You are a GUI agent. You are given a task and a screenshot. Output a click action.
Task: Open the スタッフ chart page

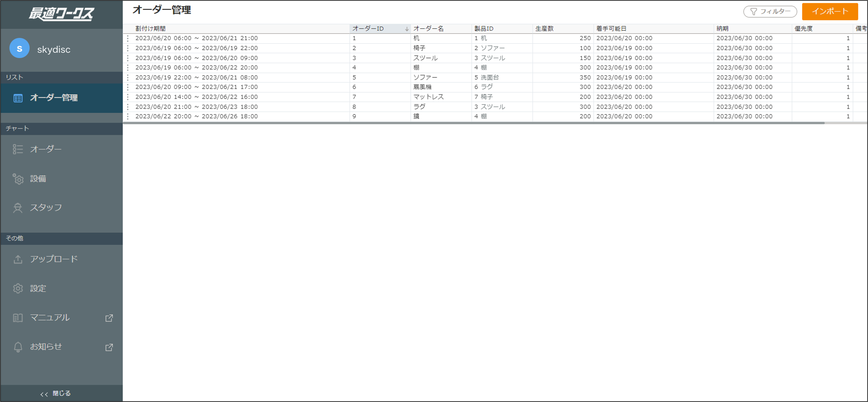62,208
